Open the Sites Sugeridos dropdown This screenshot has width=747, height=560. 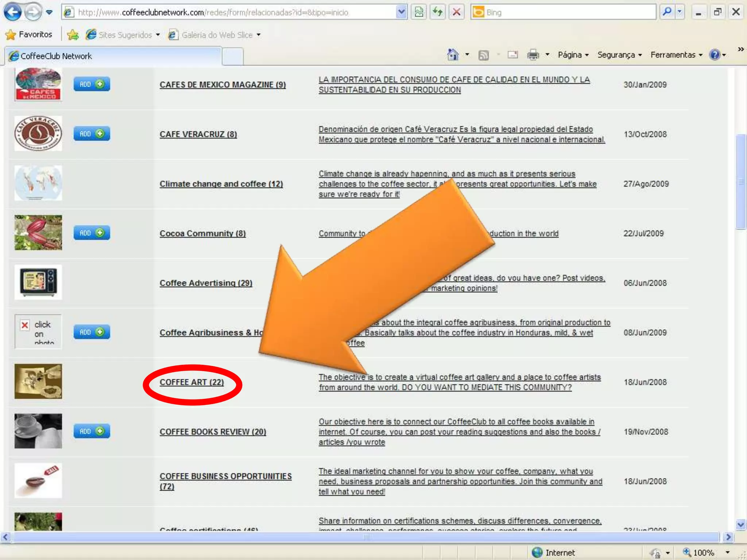158,35
